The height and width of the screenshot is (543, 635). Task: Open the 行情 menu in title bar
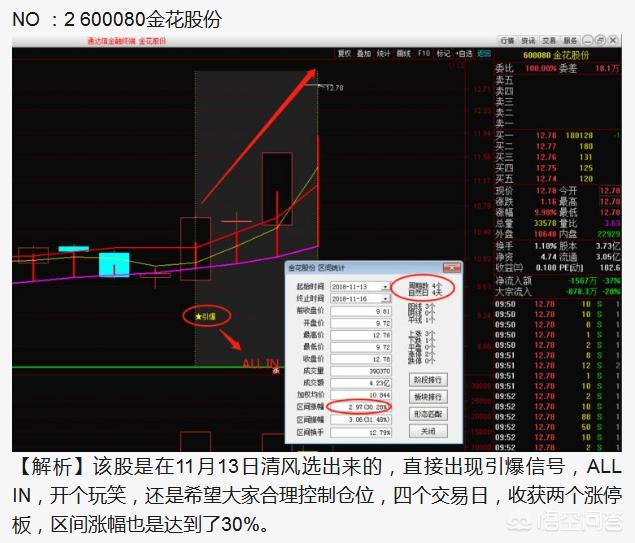pos(507,40)
